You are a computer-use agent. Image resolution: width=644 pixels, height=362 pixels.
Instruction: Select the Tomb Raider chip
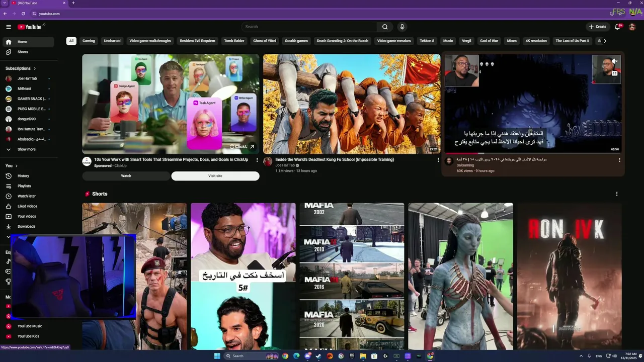[234, 41]
